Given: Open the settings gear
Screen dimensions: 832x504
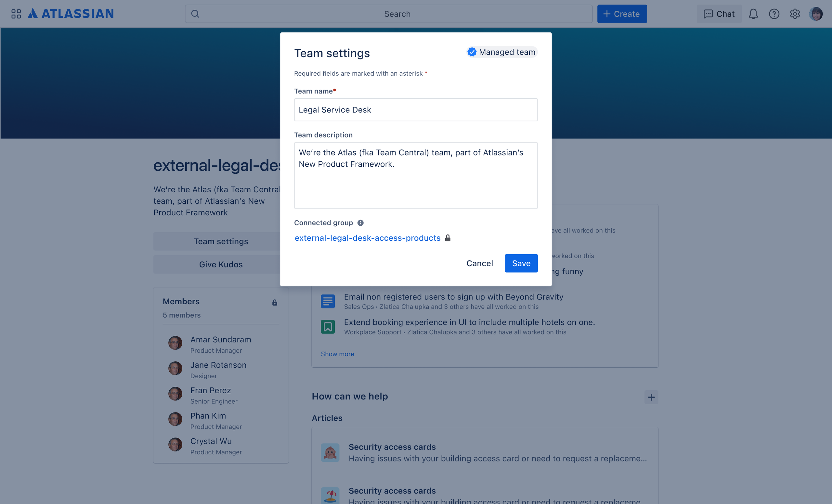Looking at the screenshot, I should coord(795,14).
